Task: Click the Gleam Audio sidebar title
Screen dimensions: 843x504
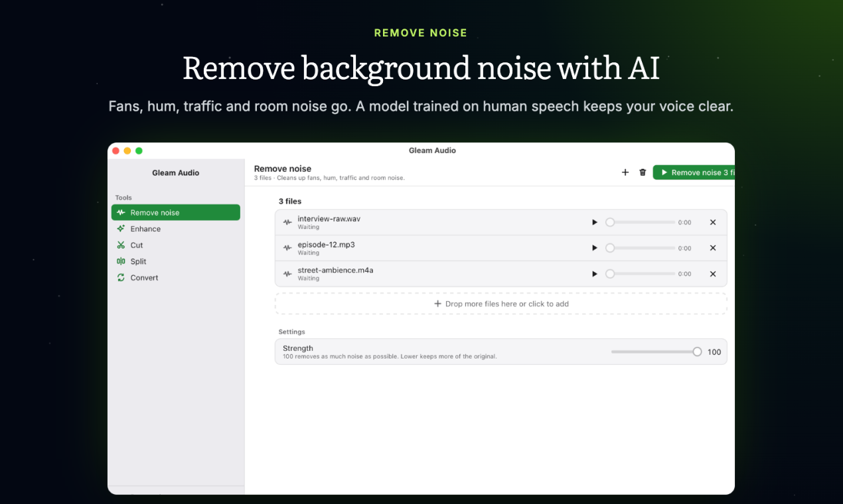Action: 176,173
